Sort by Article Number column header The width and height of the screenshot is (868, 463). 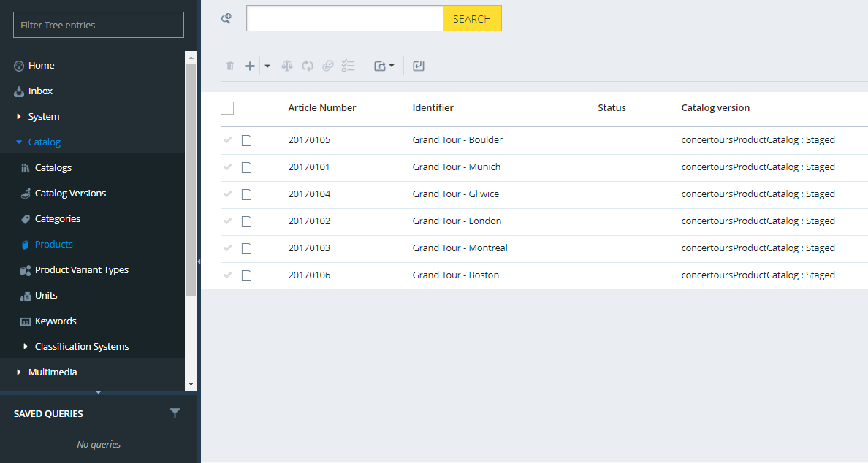coord(322,108)
